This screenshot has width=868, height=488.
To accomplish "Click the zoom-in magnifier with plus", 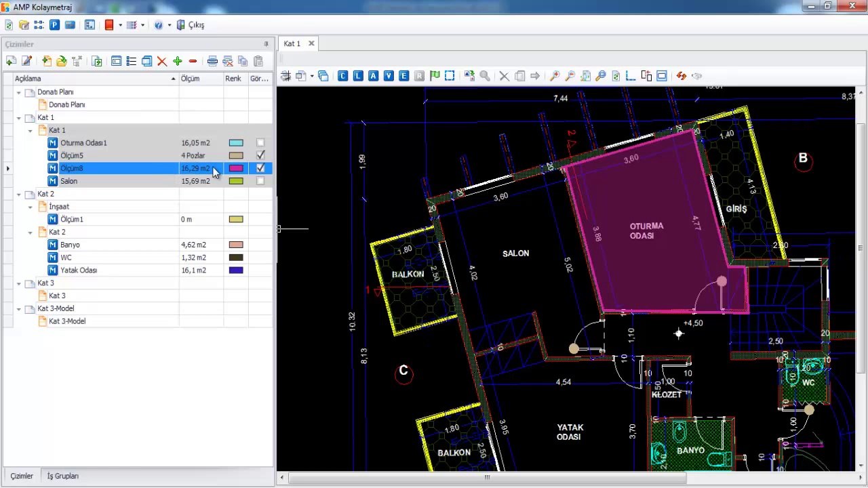I will pyautogui.click(x=555, y=76).
